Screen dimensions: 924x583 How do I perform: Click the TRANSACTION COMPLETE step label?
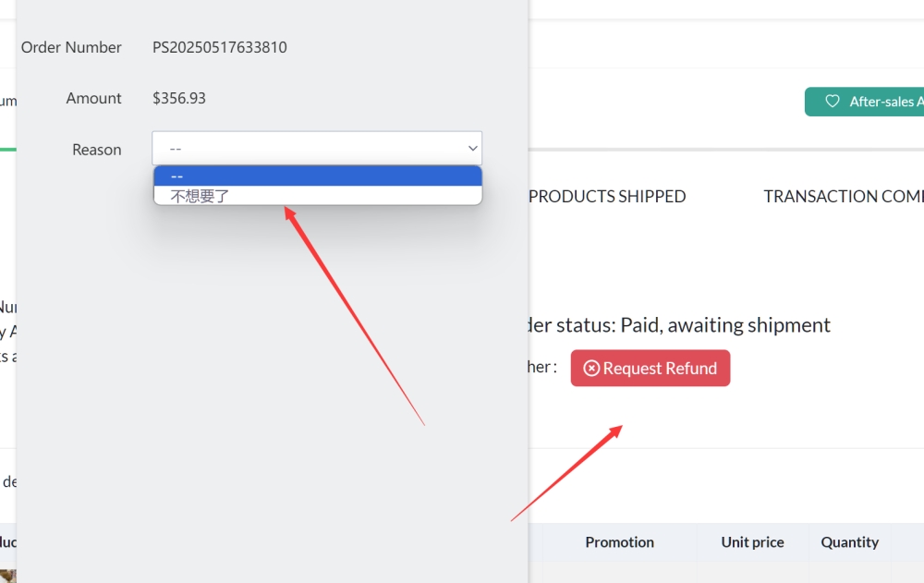(x=844, y=196)
